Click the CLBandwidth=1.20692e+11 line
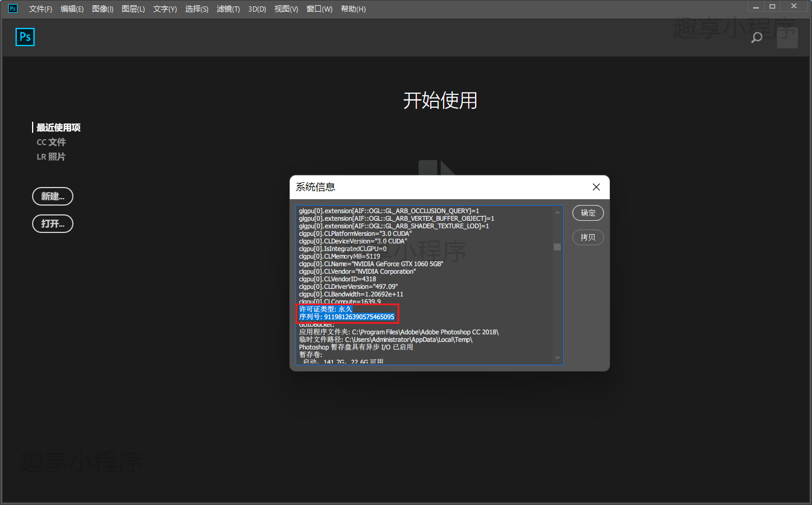Screen dimensions: 812x505 point(351,294)
